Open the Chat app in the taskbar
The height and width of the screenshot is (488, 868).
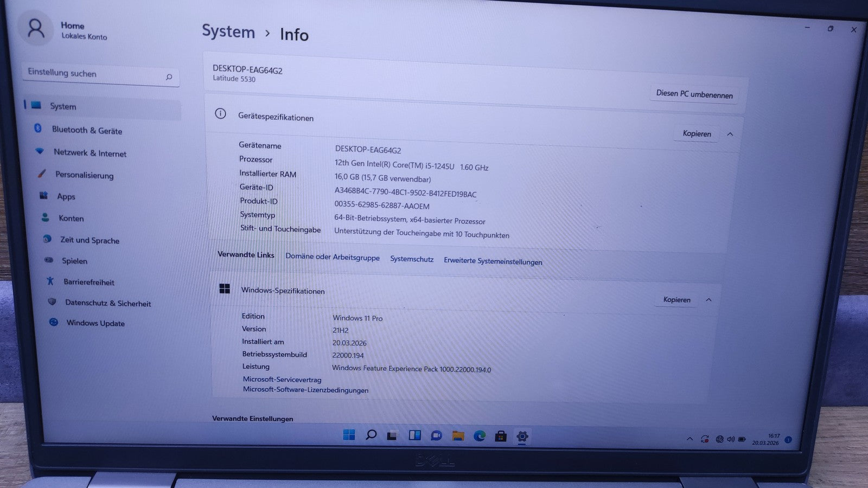pyautogui.click(x=436, y=435)
